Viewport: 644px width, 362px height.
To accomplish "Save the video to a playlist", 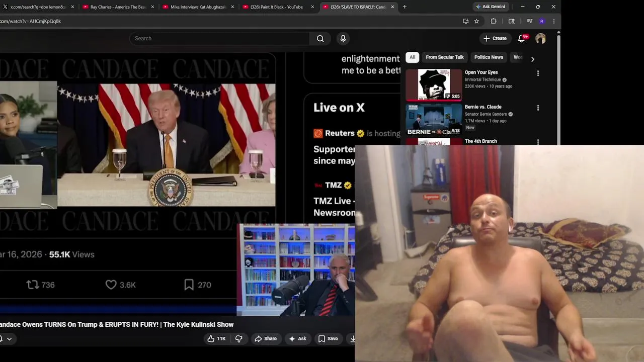I will pos(328,339).
